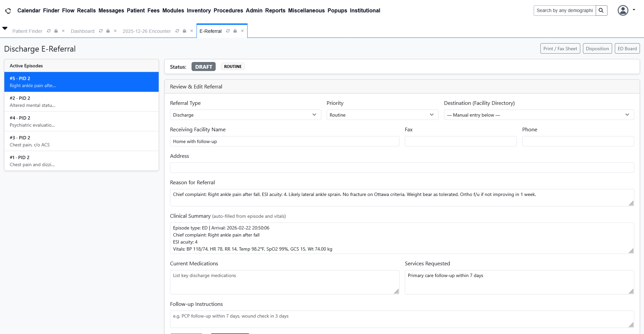Screen dimensions: 644x334
Task: Close the Dashboard tab
Action: point(115,31)
